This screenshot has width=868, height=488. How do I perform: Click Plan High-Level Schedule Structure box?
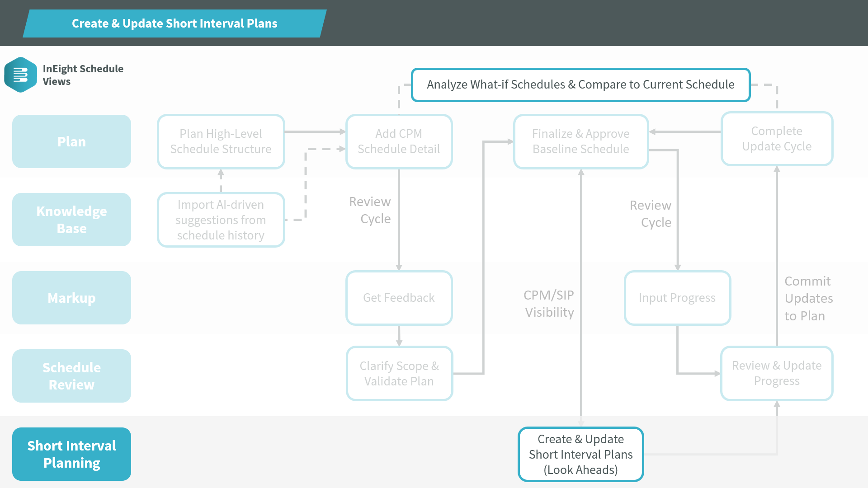click(x=221, y=141)
